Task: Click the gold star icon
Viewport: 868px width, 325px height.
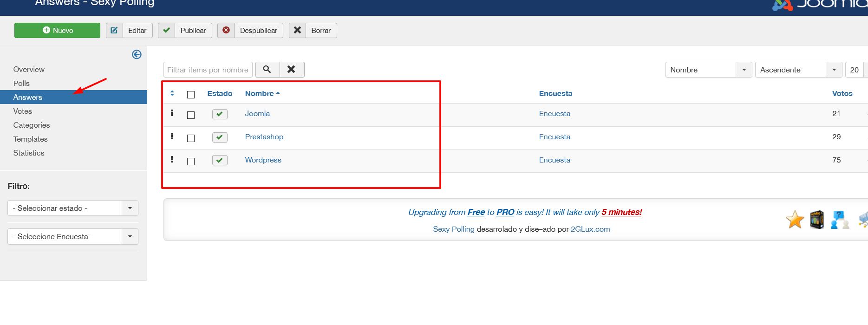Action: click(795, 220)
